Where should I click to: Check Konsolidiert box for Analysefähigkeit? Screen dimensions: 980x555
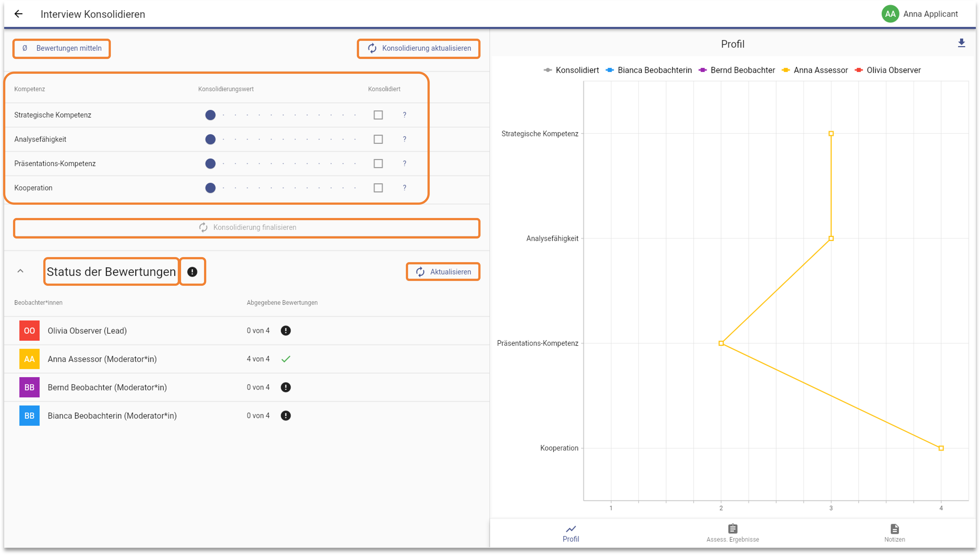point(378,140)
